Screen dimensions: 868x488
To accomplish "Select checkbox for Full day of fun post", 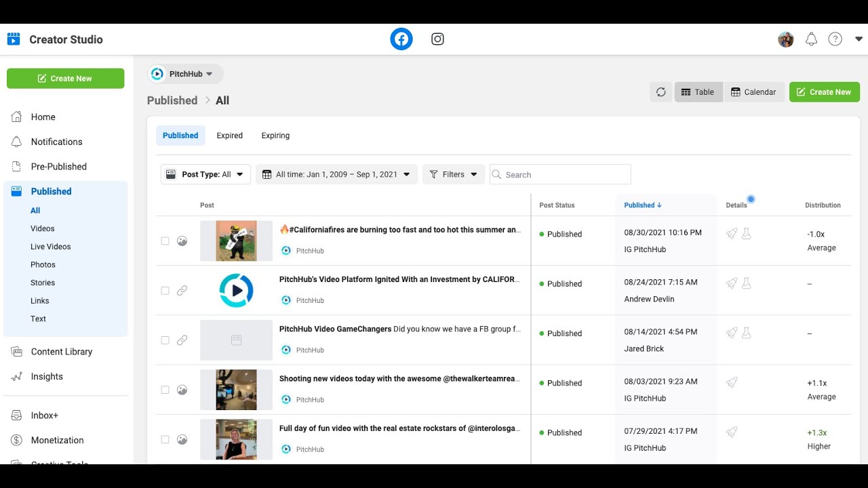I will coord(165,439).
